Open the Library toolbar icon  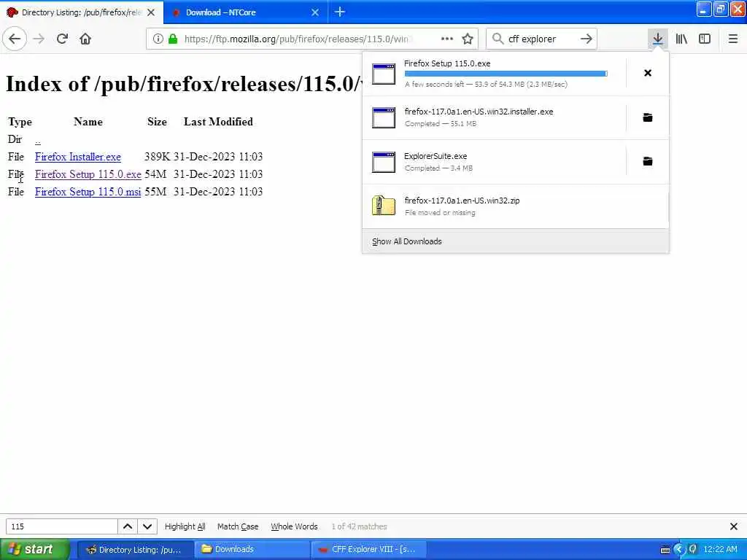coord(682,39)
